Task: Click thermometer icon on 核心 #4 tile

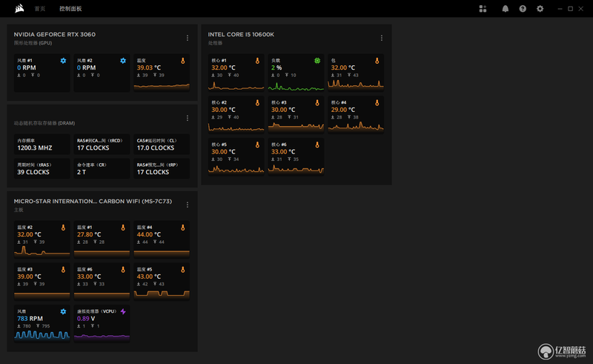Action: (377, 102)
